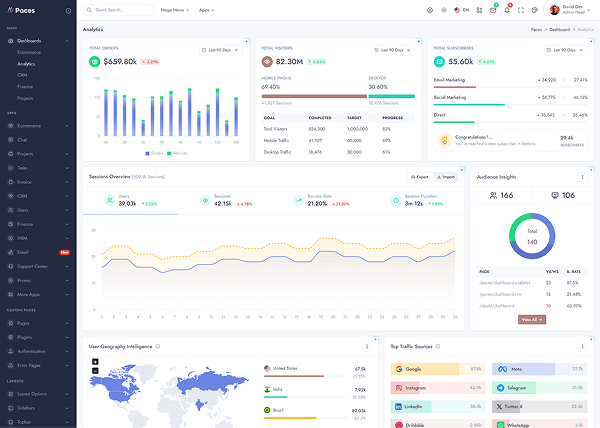The image size is (600, 428).
Task: Open the notifications bell icon
Action: 507,10
